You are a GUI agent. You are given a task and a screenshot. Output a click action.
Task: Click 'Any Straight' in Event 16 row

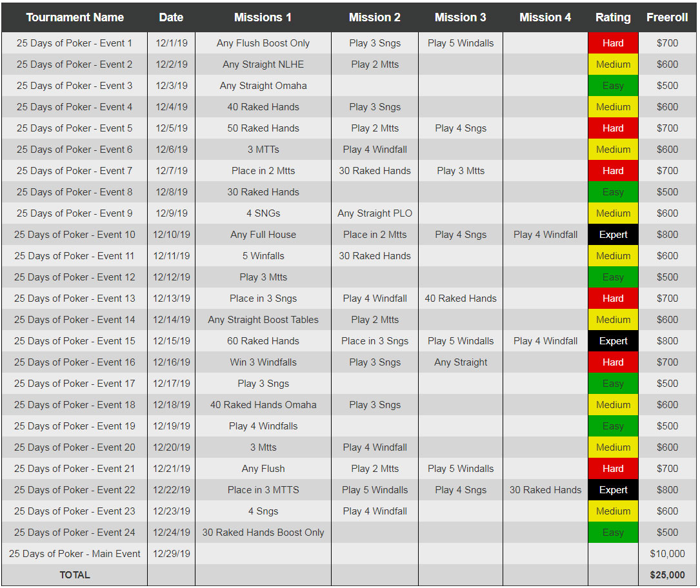pos(460,362)
